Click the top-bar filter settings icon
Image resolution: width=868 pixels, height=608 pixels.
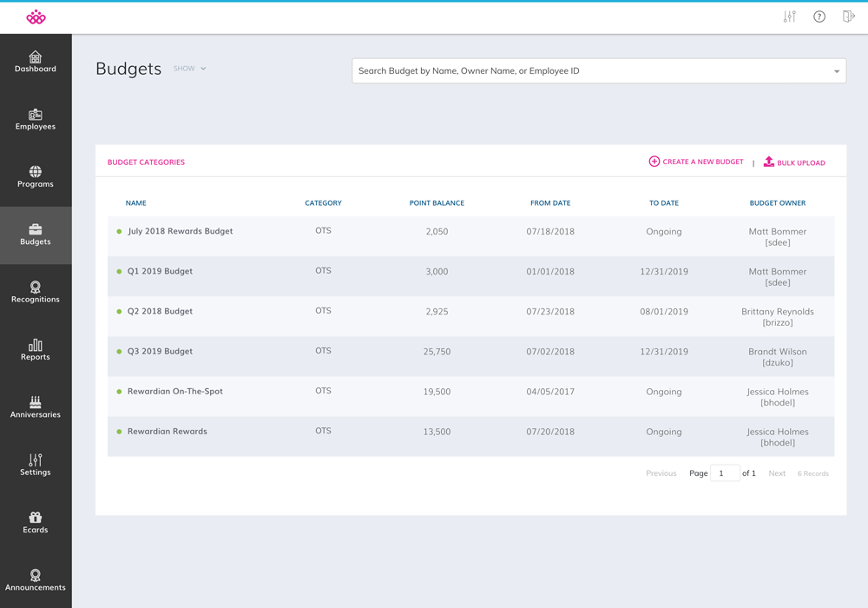point(789,16)
